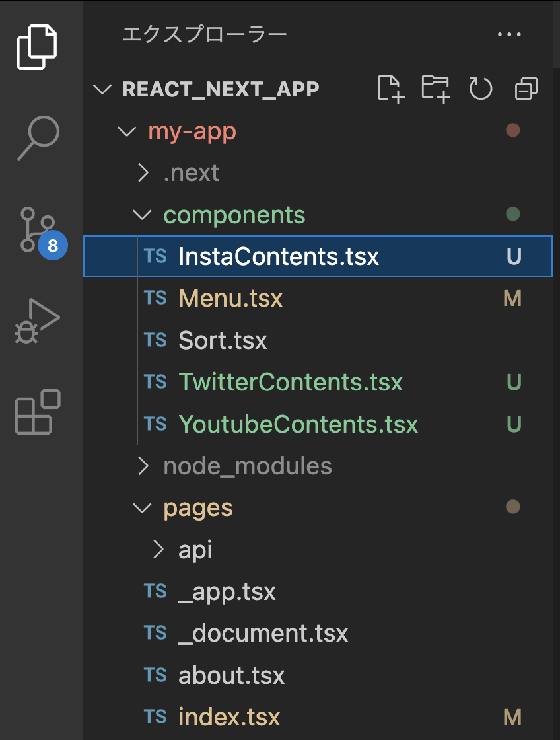Open index.tsx in pages folder
This screenshot has height=740, width=560.
pyautogui.click(x=229, y=718)
